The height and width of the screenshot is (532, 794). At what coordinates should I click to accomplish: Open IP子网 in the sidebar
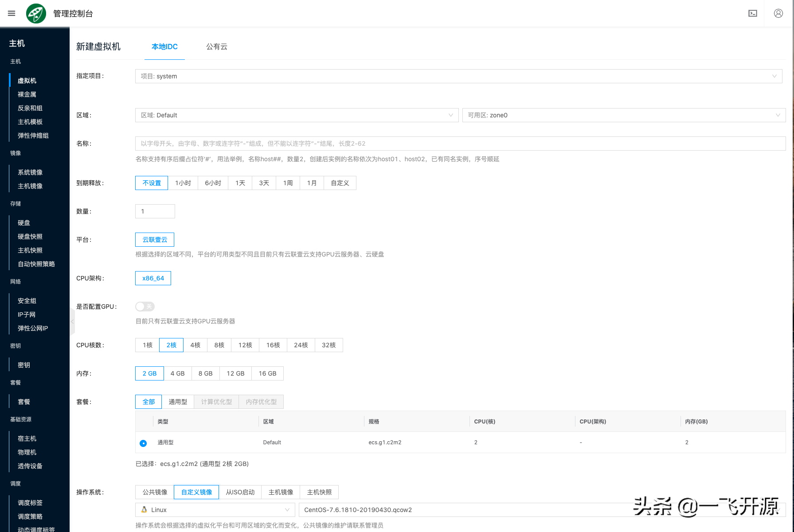click(x=27, y=315)
